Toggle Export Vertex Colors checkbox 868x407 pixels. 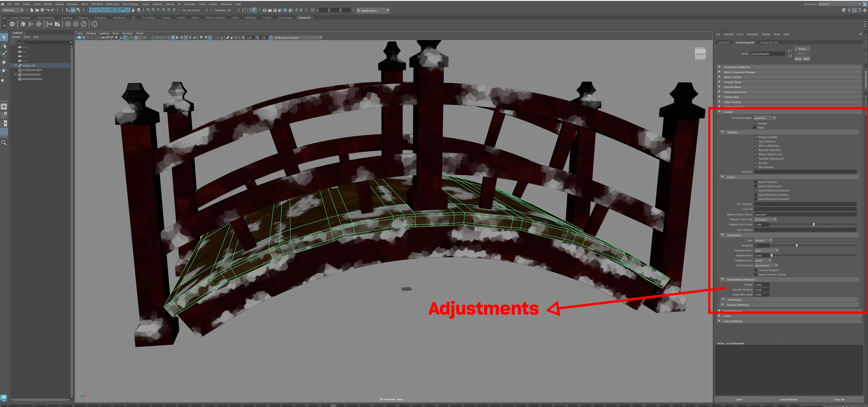[x=756, y=186]
